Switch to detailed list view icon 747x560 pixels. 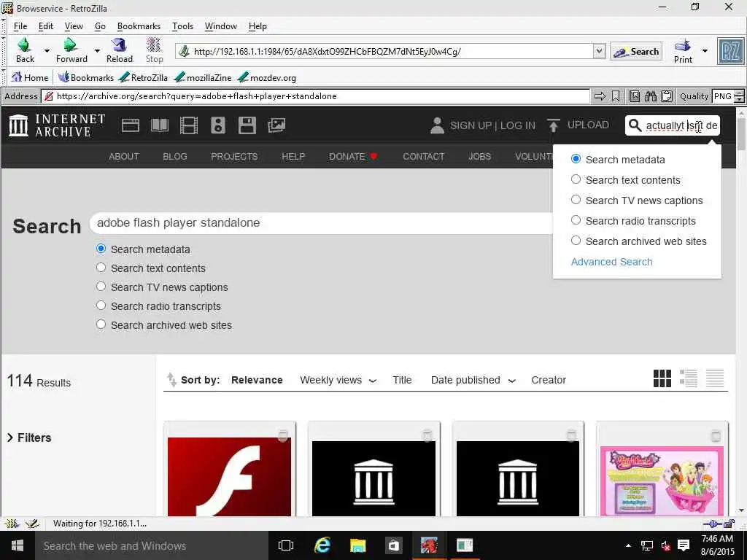point(689,378)
